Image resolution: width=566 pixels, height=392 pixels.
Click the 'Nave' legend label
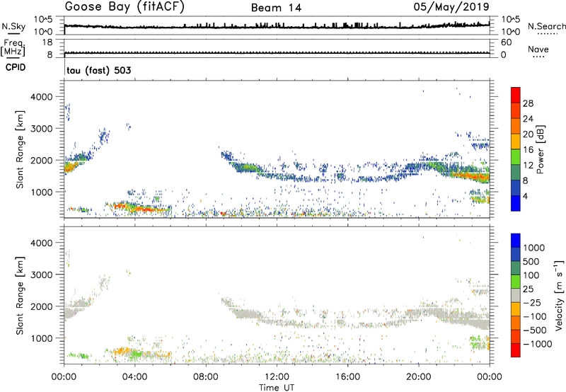tap(538, 49)
